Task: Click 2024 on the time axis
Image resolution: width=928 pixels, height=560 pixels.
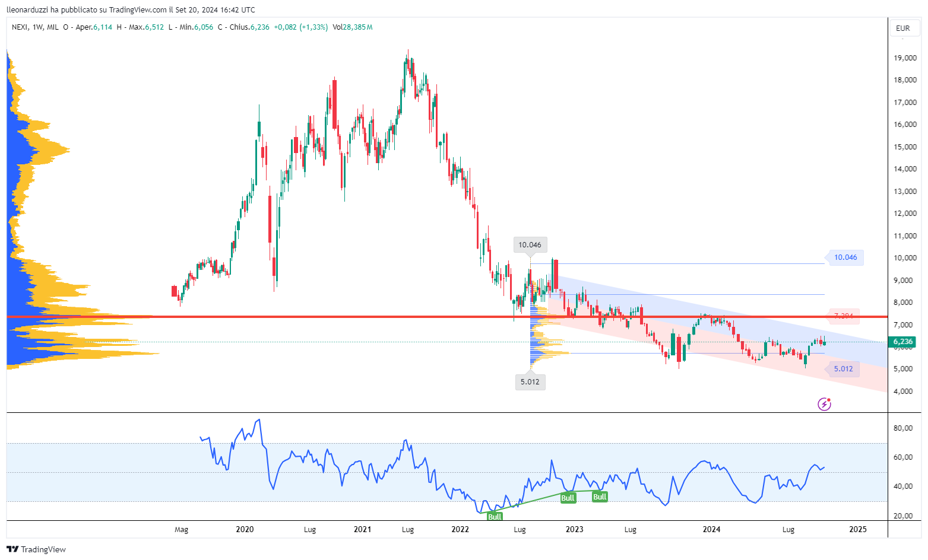Action: (x=711, y=529)
